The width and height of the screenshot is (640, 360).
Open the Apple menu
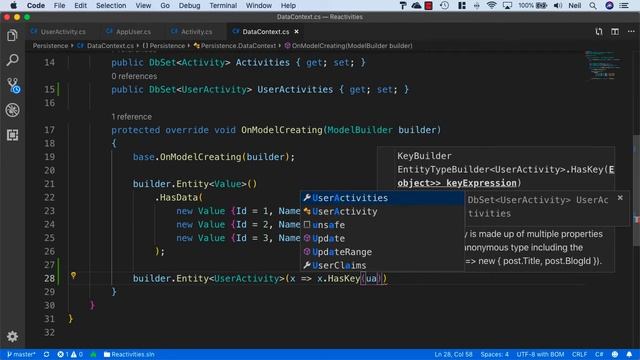tap(13, 5)
